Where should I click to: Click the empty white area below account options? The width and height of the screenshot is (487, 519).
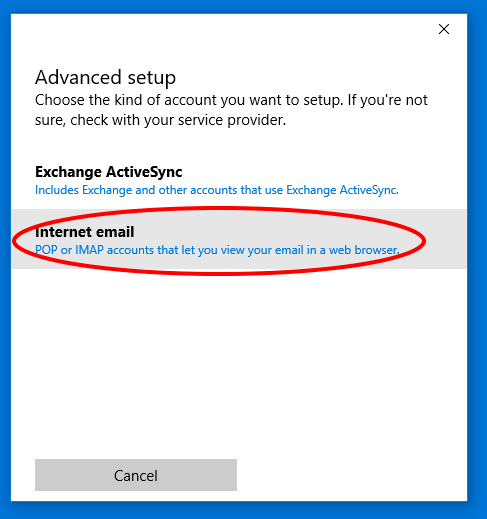[239, 360]
